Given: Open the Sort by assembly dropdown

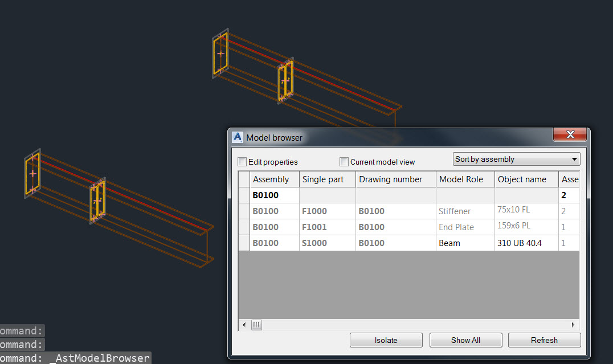Looking at the screenshot, I should [574, 159].
